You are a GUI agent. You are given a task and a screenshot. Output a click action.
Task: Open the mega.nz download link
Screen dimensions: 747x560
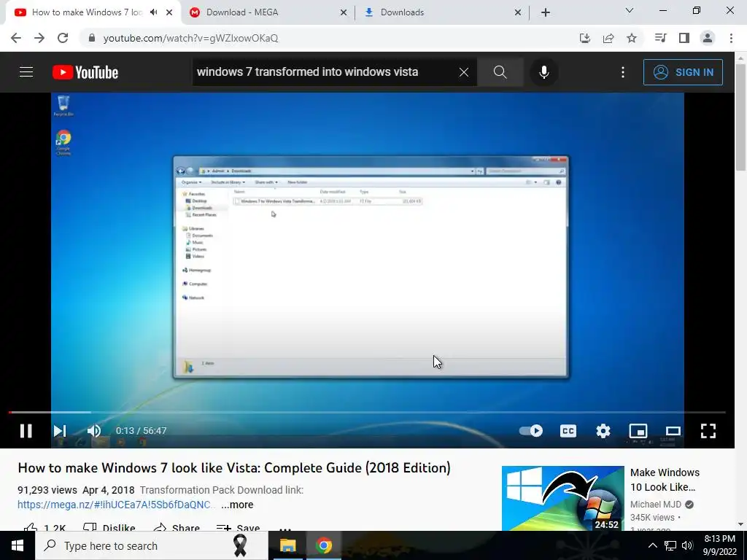click(x=116, y=505)
